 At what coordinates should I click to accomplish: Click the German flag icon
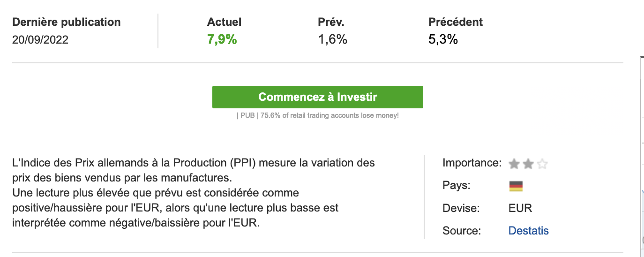point(516,186)
